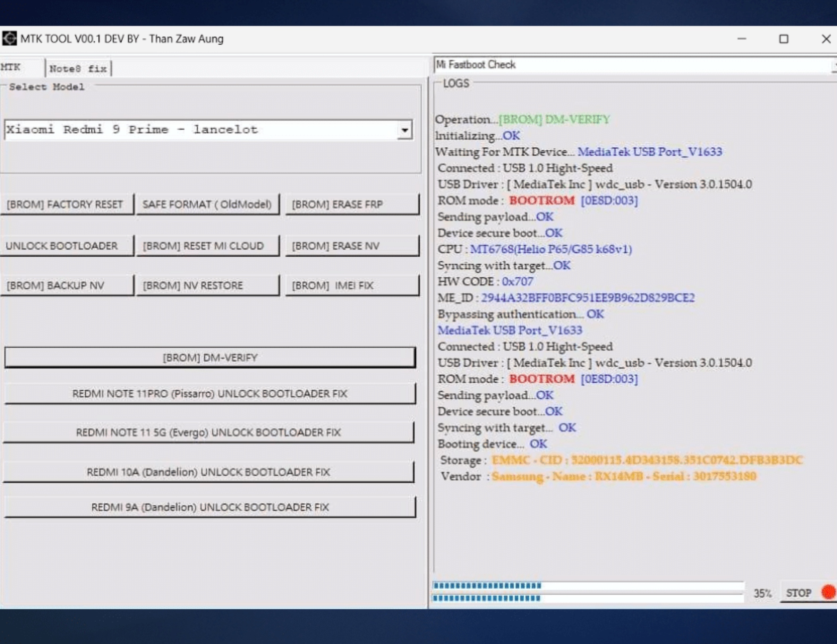Start [BROM] RESET MI CLOUD
Screen dimensions: 837x644
tap(207, 246)
